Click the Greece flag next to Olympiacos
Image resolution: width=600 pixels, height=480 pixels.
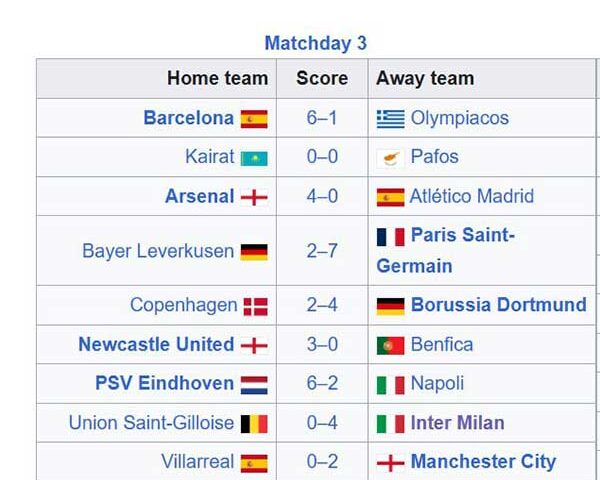click(390, 119)
